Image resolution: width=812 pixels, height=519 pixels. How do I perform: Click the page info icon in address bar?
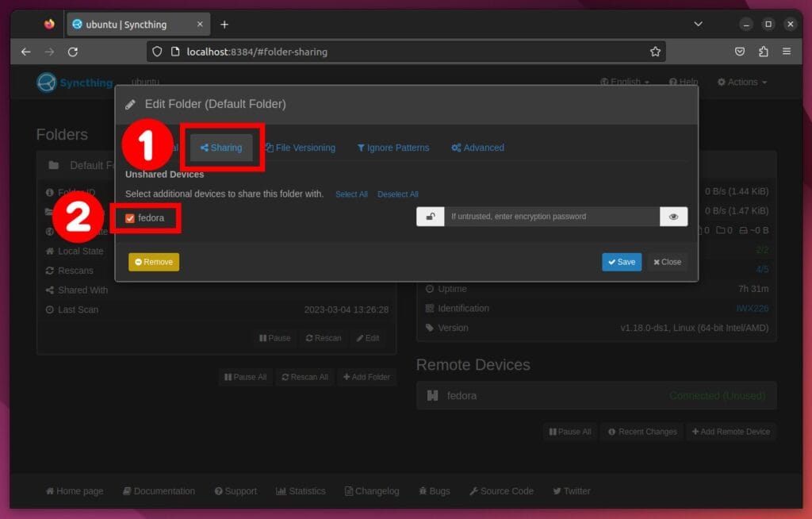pyautogui.click(x=175, y=52)
